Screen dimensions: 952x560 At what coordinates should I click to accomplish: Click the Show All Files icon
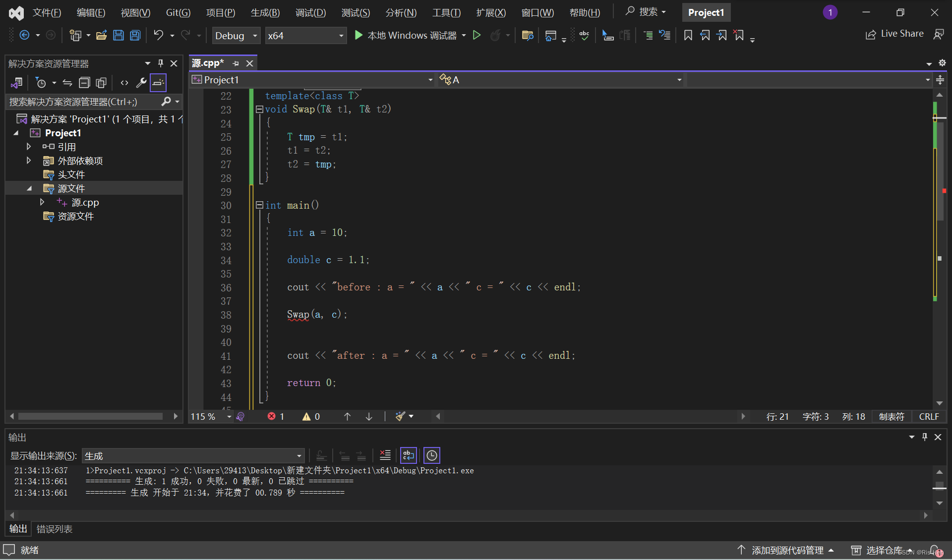pyautogui.click(x=101, y=83)
